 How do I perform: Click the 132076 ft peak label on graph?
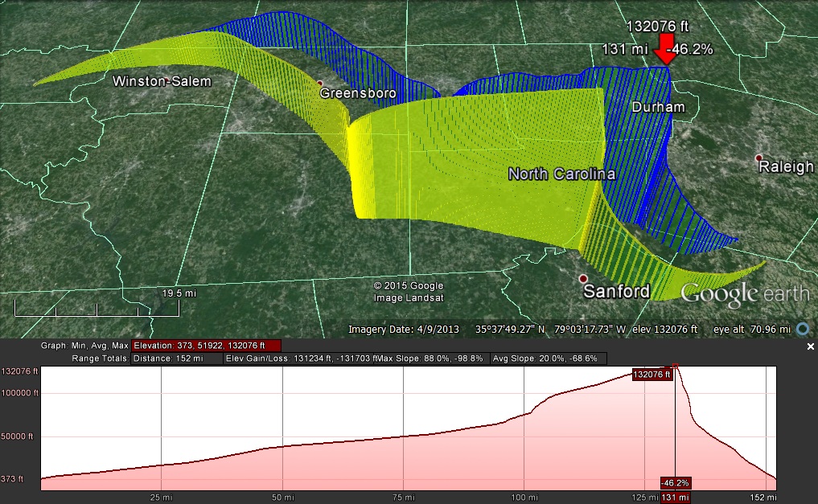click(652, 375)
